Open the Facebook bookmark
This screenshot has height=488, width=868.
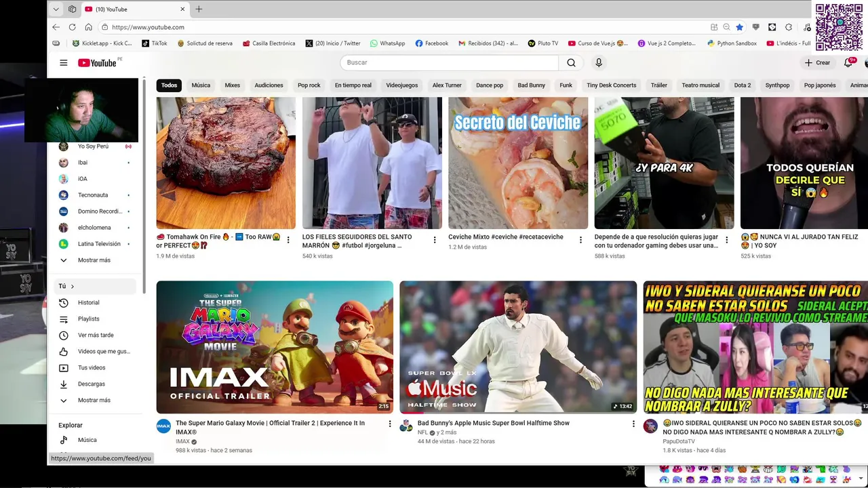click(431, 43)
